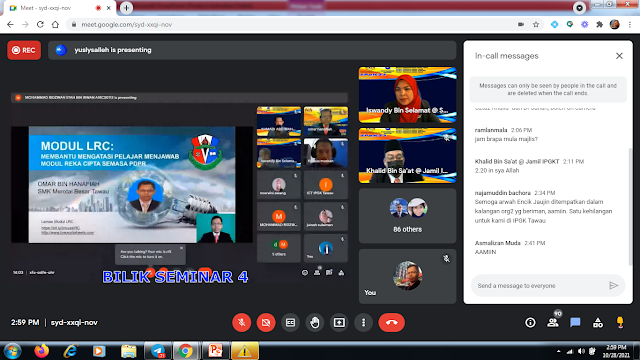The image size is (640, 360).
Task: Click the yuslysalleh is presenting banner
Action: (252, 50)
